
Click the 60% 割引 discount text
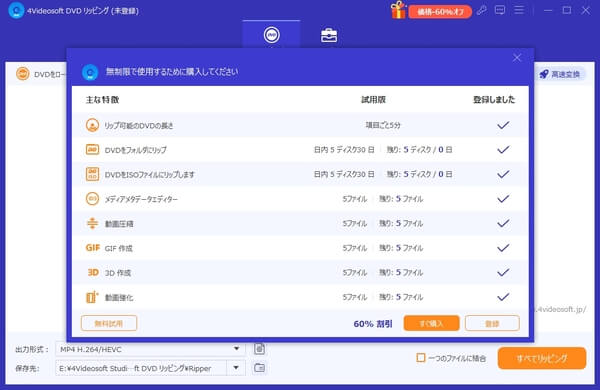tap(373, 324)
